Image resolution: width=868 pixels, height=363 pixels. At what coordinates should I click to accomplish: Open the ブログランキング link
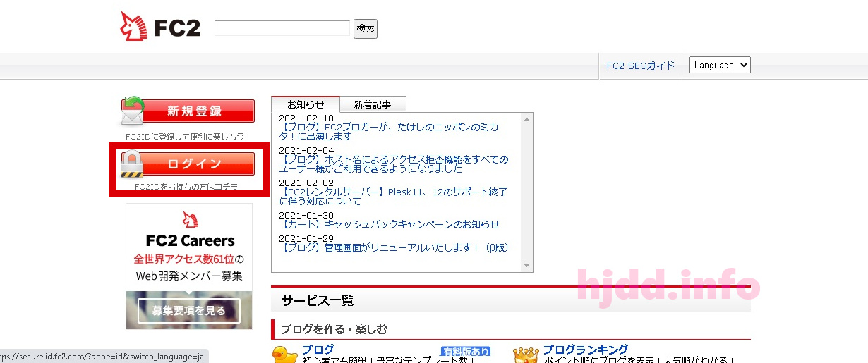585,350
